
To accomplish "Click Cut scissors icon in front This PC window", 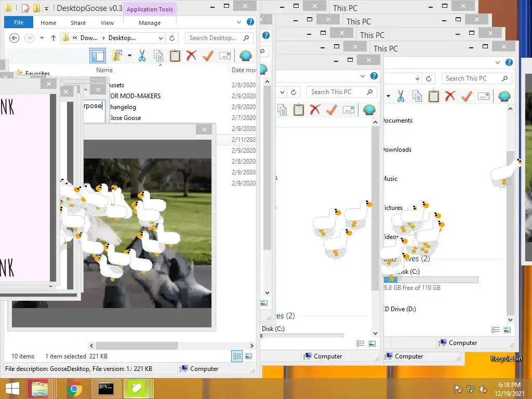I will (x=401, y=96).
